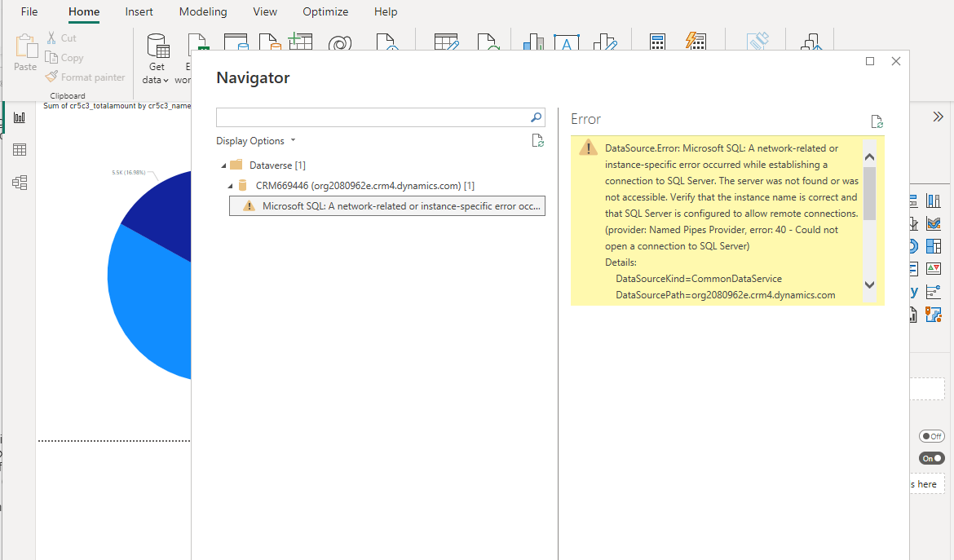954x560 pixels.
Task: Switch to the Insert ribbon tab
Action: coord(139,11)
